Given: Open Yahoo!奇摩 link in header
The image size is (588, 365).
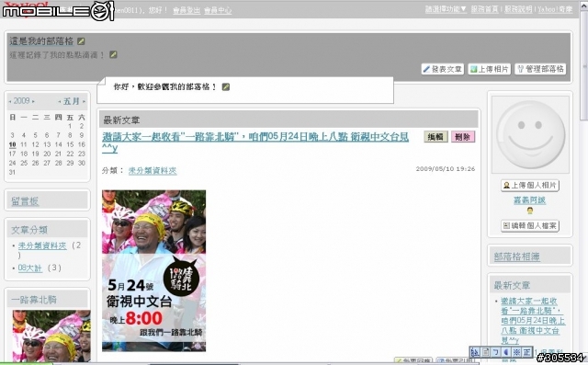Looking at the screenshot, I should pyautogui.click(x=555, y=9).
